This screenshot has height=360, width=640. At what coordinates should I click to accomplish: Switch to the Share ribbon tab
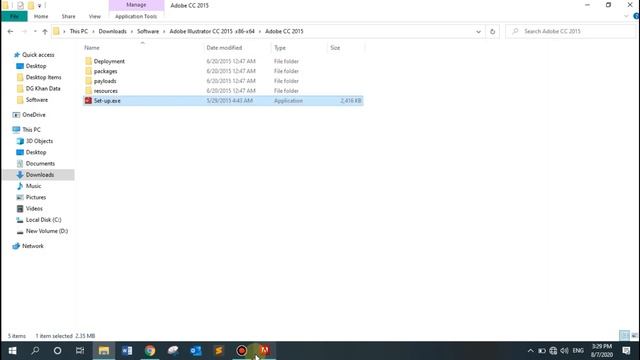click(x=68, y=16)
